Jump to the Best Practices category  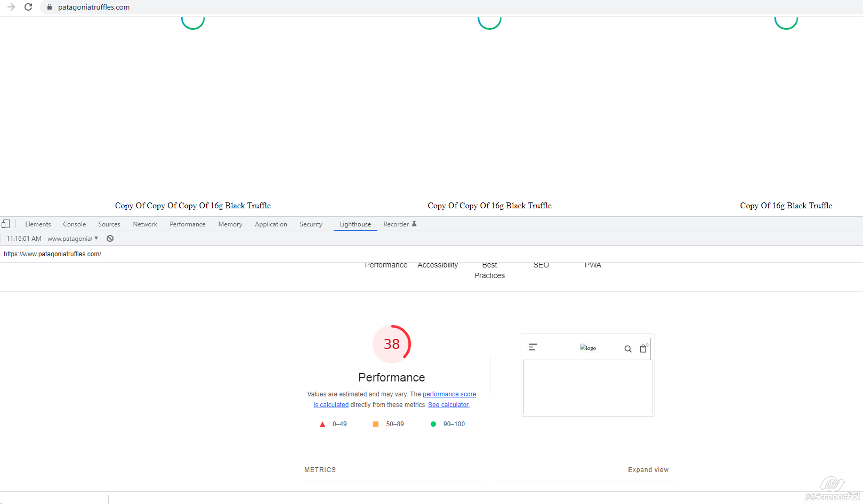pyautogui.click(x=489, y=270)
